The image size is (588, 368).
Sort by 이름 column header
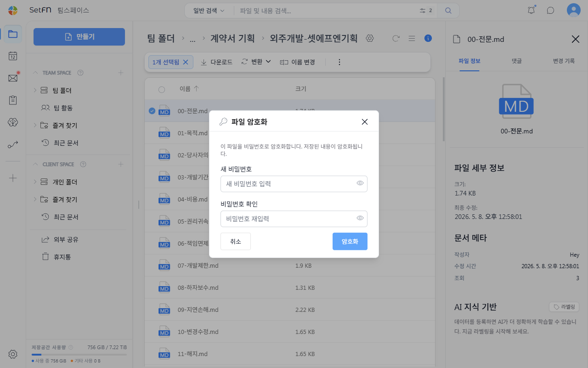point(189,89)
